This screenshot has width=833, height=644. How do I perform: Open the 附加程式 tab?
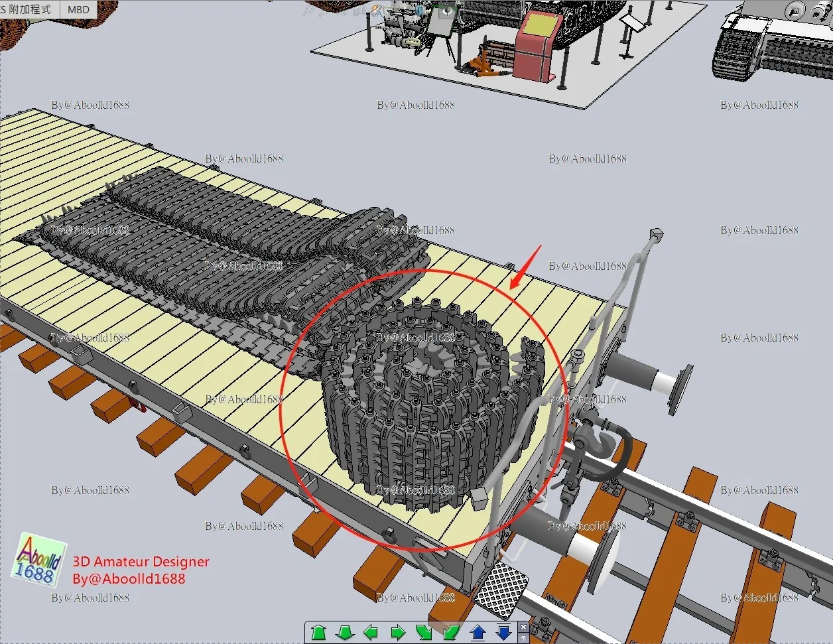tap(29, 9)
